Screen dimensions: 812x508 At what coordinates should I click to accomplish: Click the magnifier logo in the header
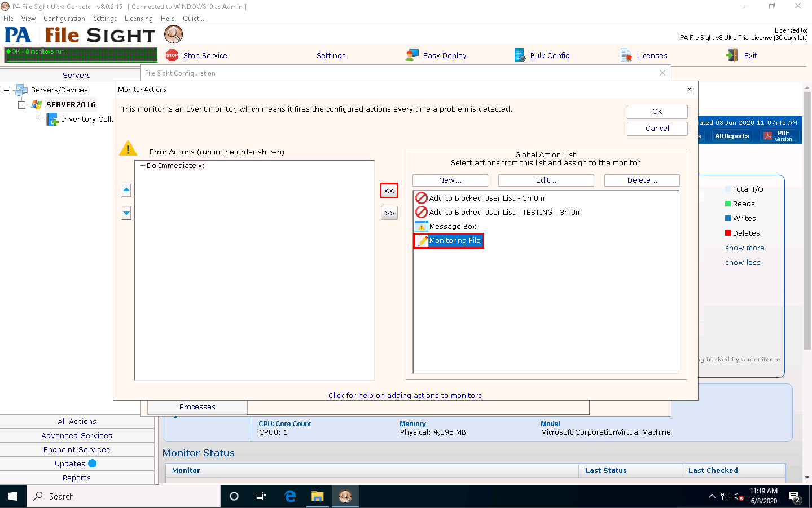[x=174, y=34]
